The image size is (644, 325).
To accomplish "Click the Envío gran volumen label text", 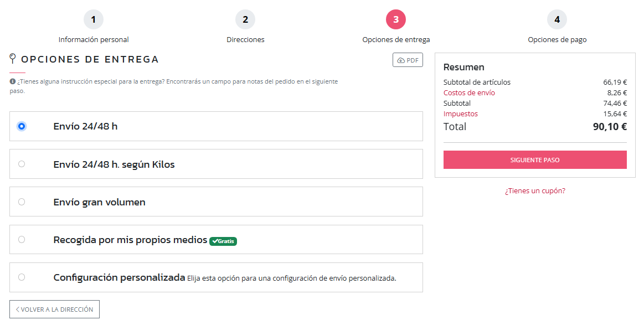I will [x=99, y=202].
